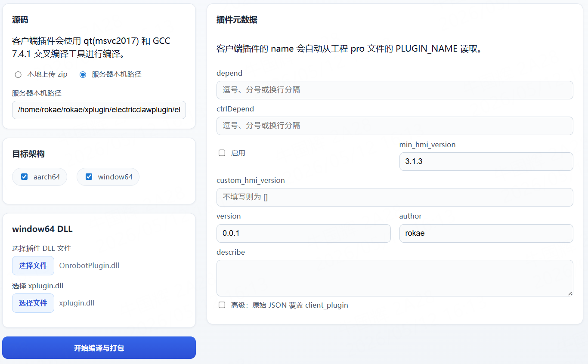Click the 插件元数据 heading
This screenshot has height=364, width=588.
[237, 20]
